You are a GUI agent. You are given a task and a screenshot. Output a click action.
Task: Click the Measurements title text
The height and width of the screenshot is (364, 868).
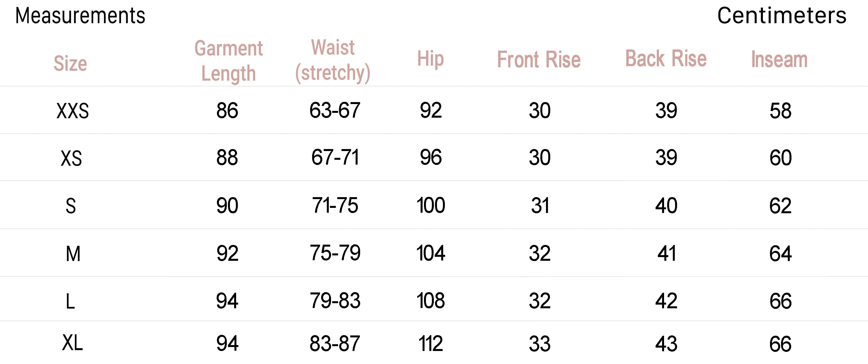coord(80,16)
